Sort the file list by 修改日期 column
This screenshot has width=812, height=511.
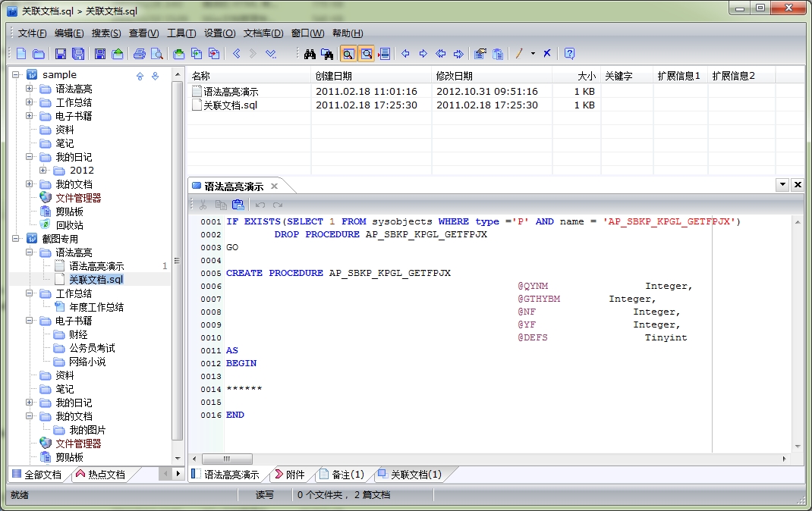(492, 76)
